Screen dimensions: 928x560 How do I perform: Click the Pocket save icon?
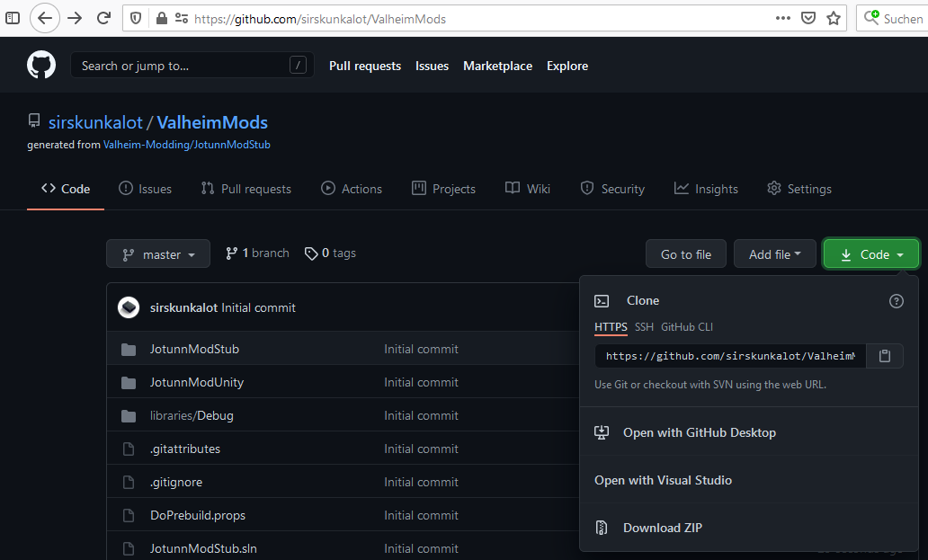tap(808, 18)
